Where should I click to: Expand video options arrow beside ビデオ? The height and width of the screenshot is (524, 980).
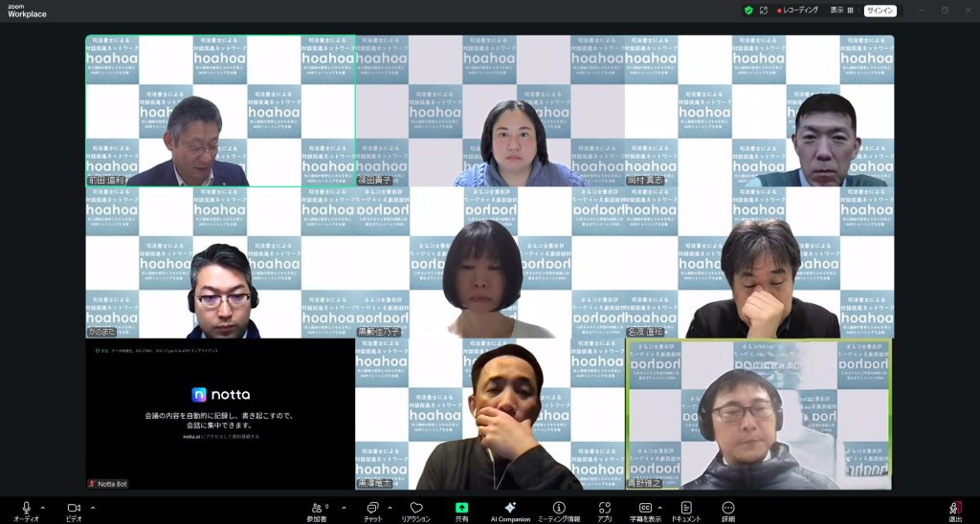click(93, 507)
